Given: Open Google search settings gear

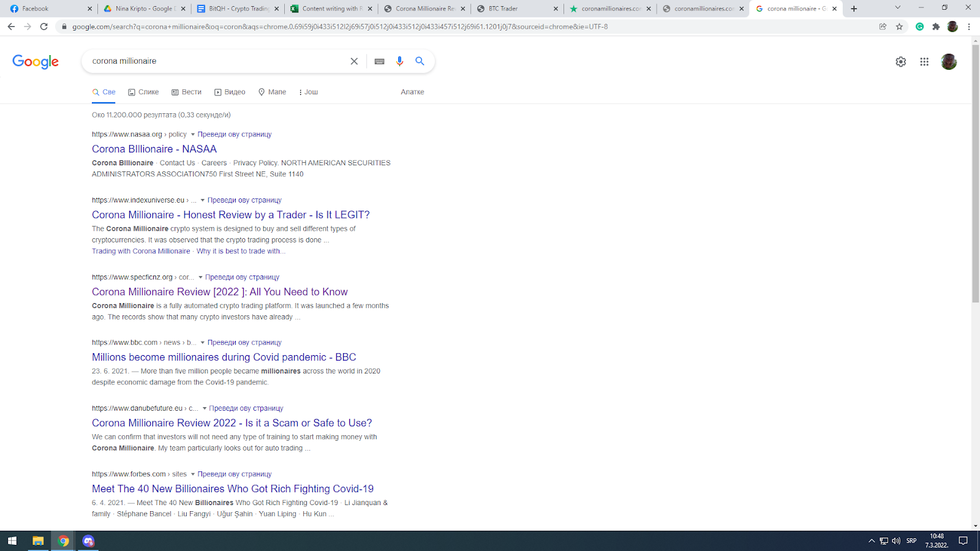Looking at the screenshot, I should point(900,62).
